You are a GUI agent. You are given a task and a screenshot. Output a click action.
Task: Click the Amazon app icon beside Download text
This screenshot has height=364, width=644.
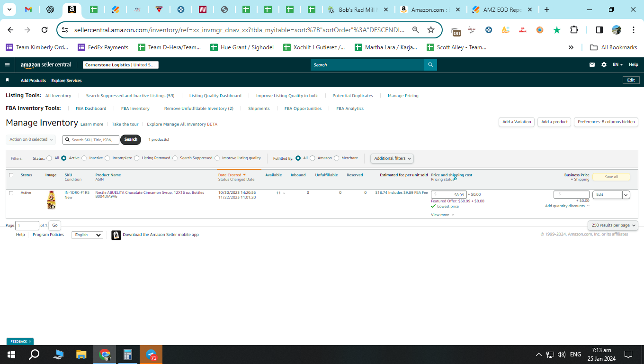coord(116,235)
